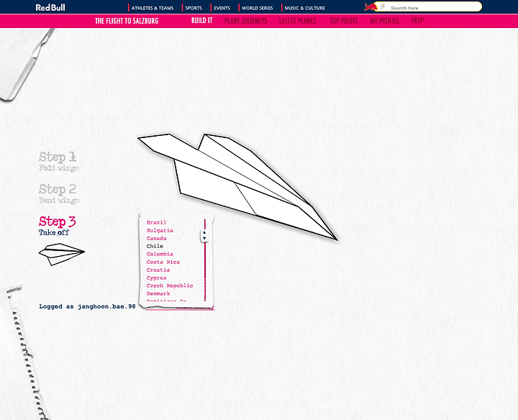This screenshot has height=420, width=518.
Task: Go back to Step 2 Bend wings
Action: click(59, 193)
